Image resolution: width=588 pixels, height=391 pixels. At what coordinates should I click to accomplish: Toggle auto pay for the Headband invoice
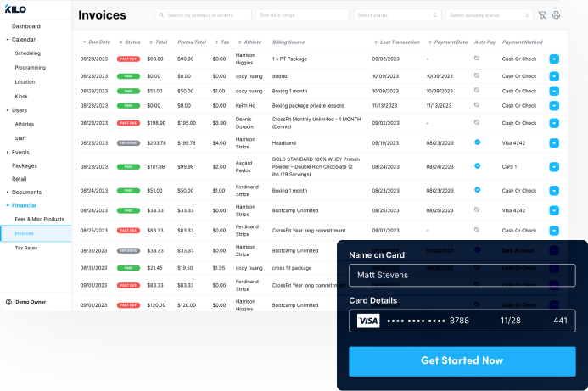(x=477, y=142)
